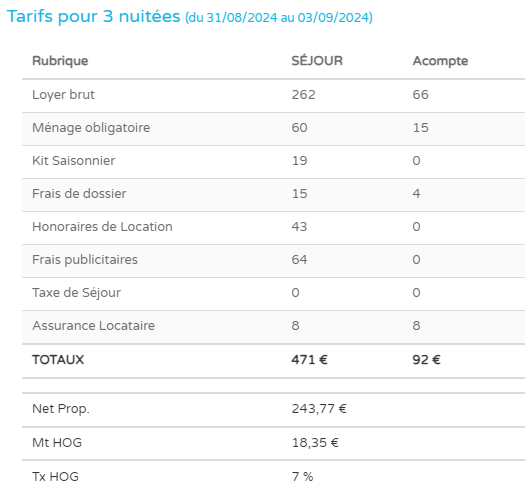Image resolution: width=532 pixels, height=492 pixels.
Task: Click the Taxe de Séjour acompte value 0
Action: [x=416, y=292]
